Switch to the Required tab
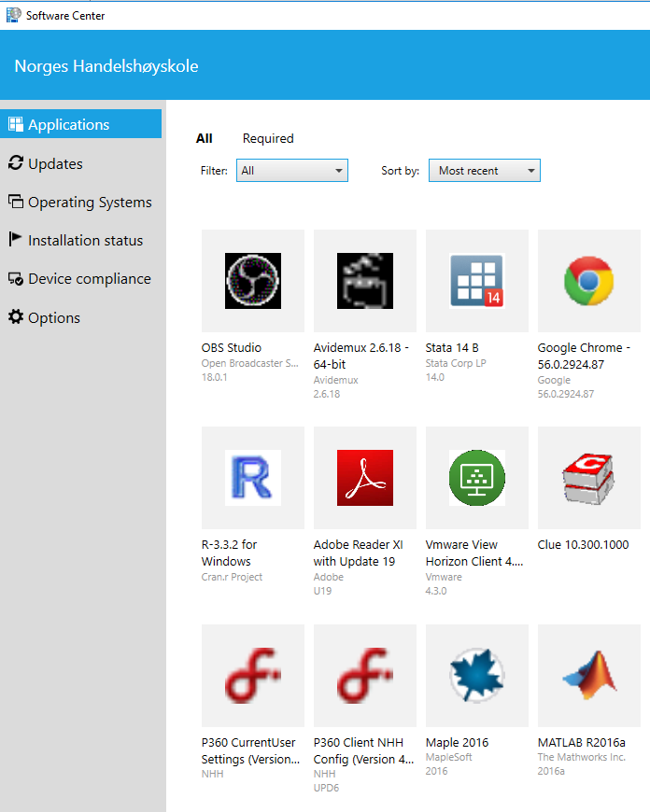 (x=268, y=138)
